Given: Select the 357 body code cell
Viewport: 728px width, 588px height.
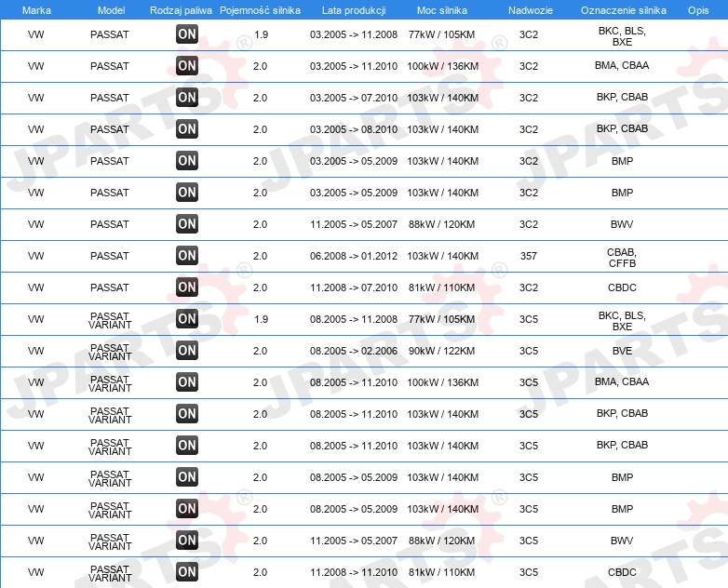Looking at the screenshot, I should [529, 256].
